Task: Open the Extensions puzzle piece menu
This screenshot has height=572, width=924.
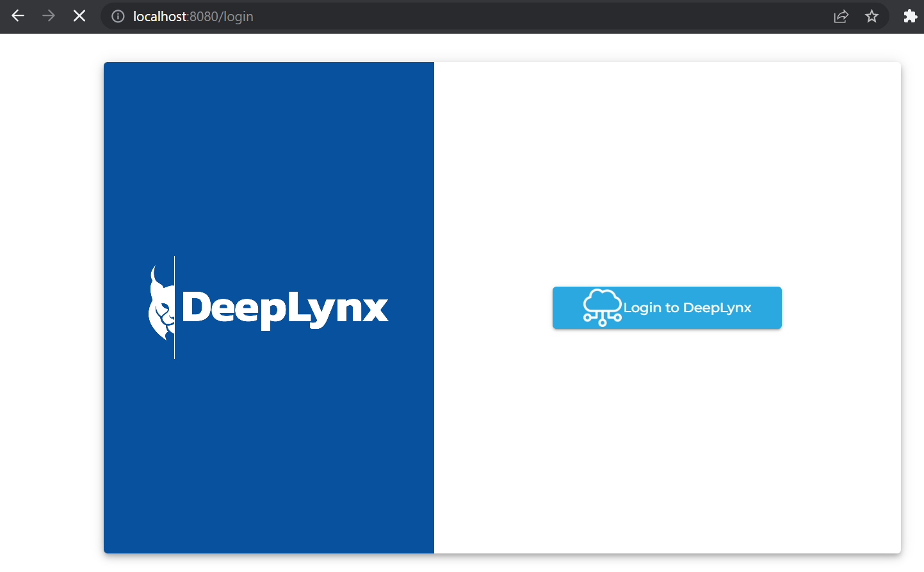Action: (x=910, y=17)
